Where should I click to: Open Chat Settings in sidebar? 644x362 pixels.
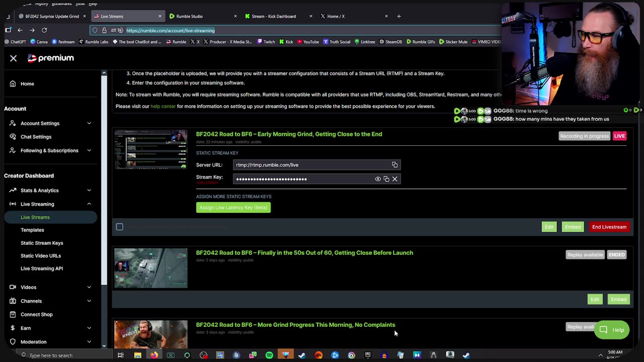36,137
